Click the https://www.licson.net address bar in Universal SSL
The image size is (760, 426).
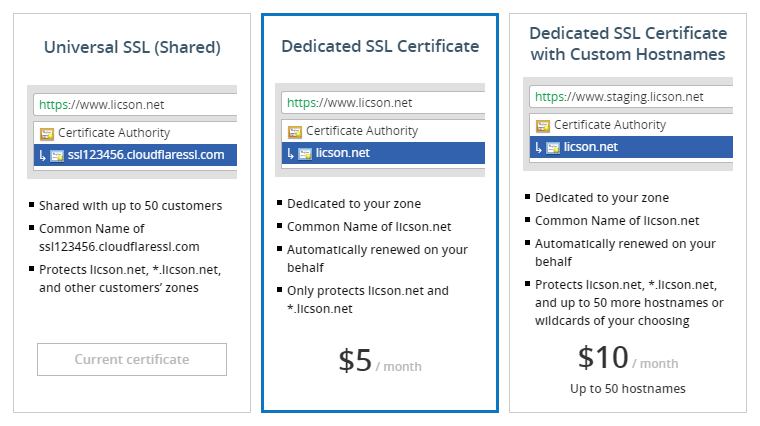point(135,105)
